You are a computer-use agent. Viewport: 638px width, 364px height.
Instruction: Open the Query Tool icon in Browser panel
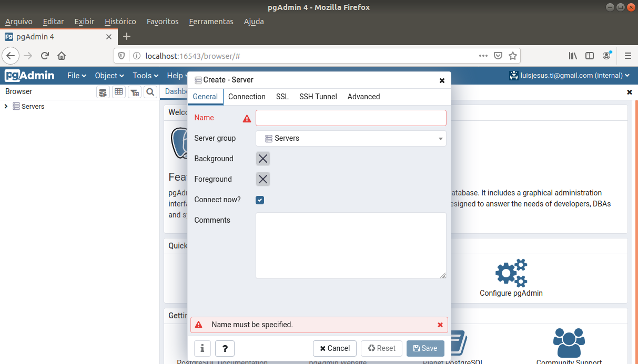point(103,92)
